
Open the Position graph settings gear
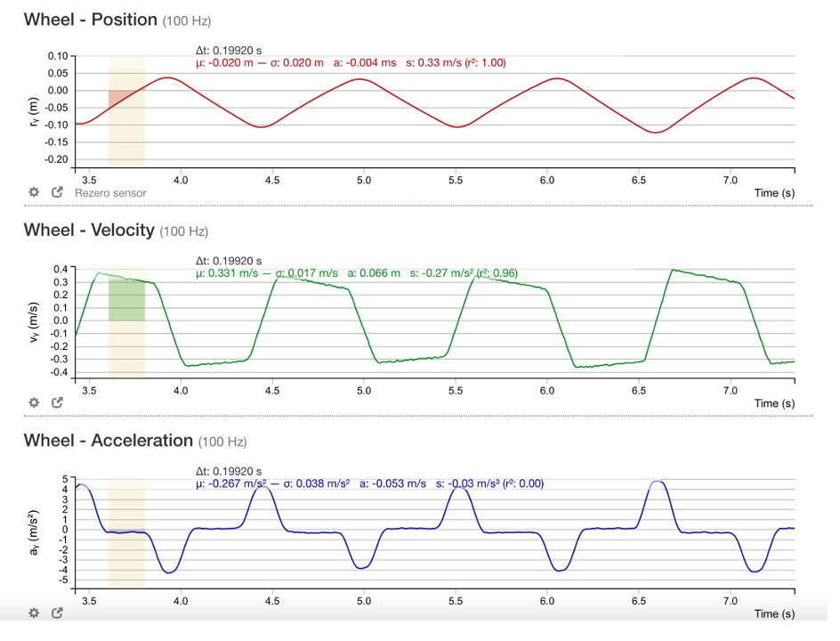point(33,192)
